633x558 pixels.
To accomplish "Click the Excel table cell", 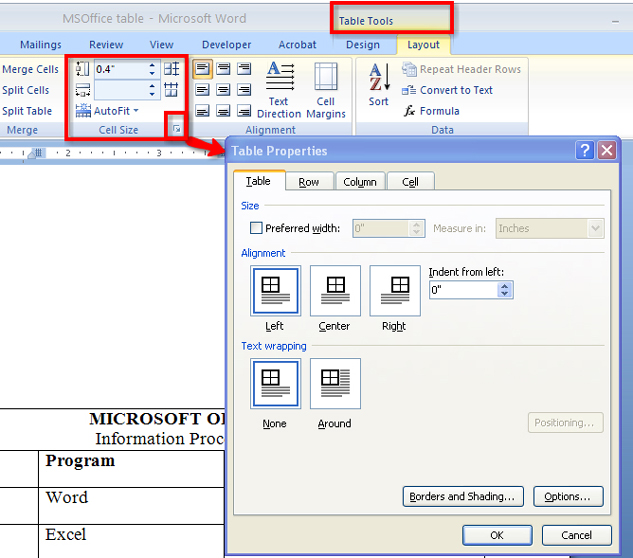I will pyautogui.click(x=131, y=541).
